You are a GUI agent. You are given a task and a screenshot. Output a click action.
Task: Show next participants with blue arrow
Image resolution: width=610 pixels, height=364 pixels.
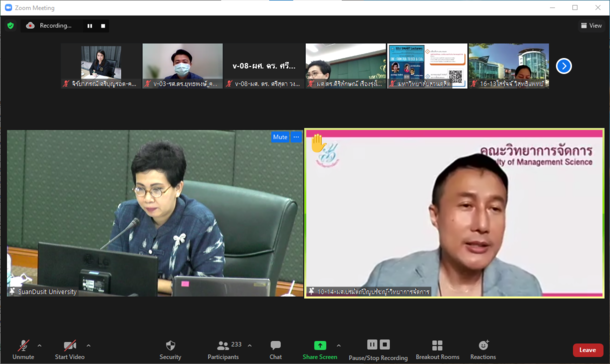[x=564, y=66]
